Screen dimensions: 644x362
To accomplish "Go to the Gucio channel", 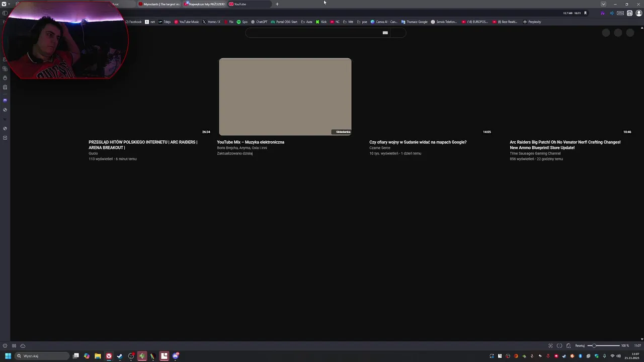I will (x=93, y=153).
